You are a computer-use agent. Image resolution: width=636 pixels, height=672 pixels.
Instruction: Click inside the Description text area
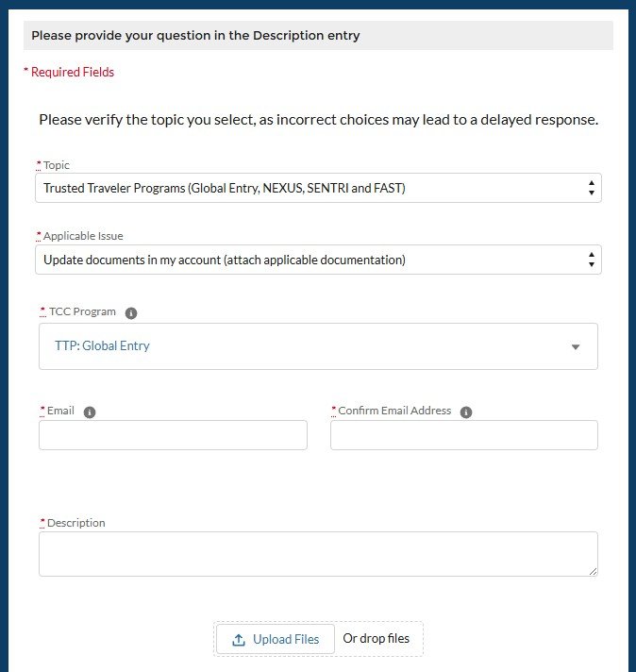(x=318, y=554)
